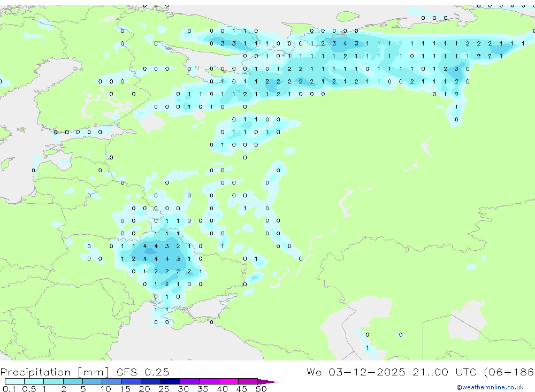Image resolution: width=535 pixels, height=392 pixels.
Task: Click the legend scale label '30'
Action: pyautogui.click(x=184, y=389)
